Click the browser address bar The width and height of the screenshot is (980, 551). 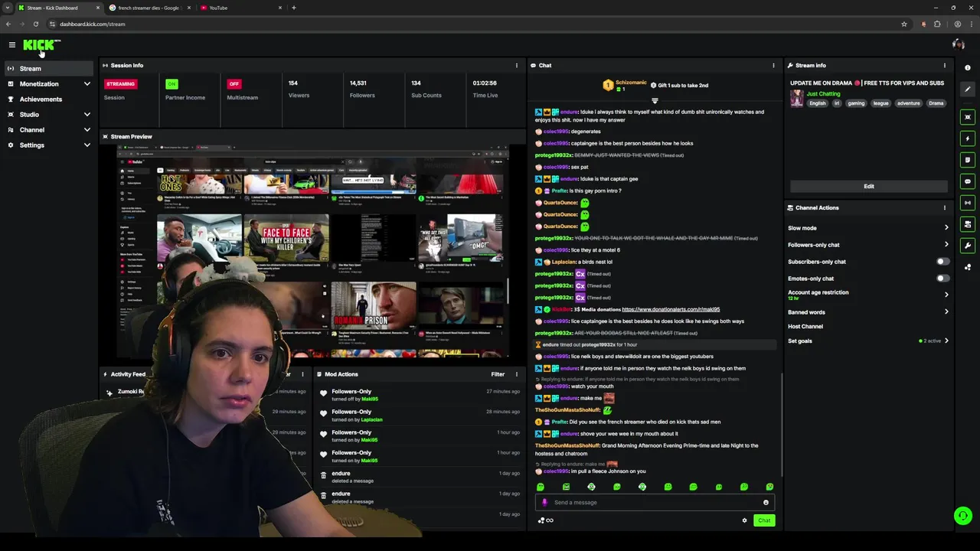tap(475, 24)
